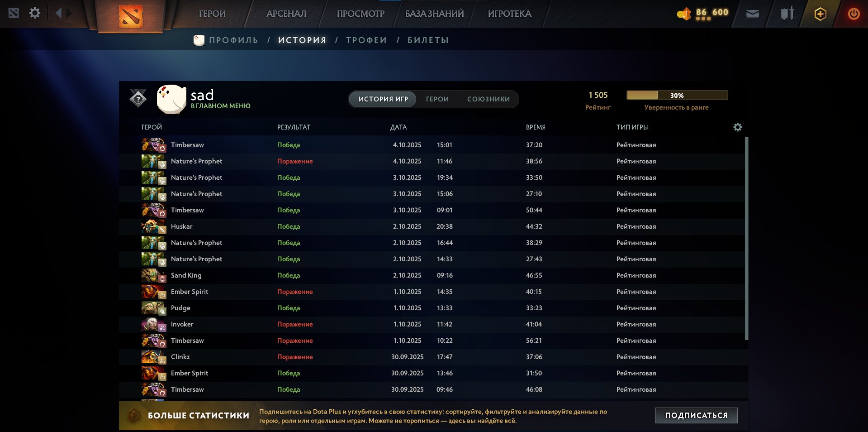This screenshot has height=432, width=868.
Task: Click the Профиль breadcrumb link
Action: click(233, 40)
